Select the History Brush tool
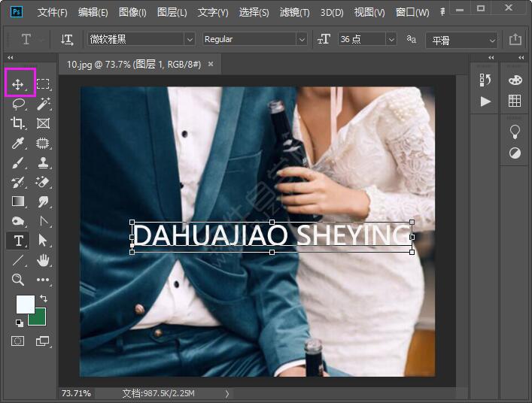The height and width of the screenshot is (403, 532). [17, 182]
